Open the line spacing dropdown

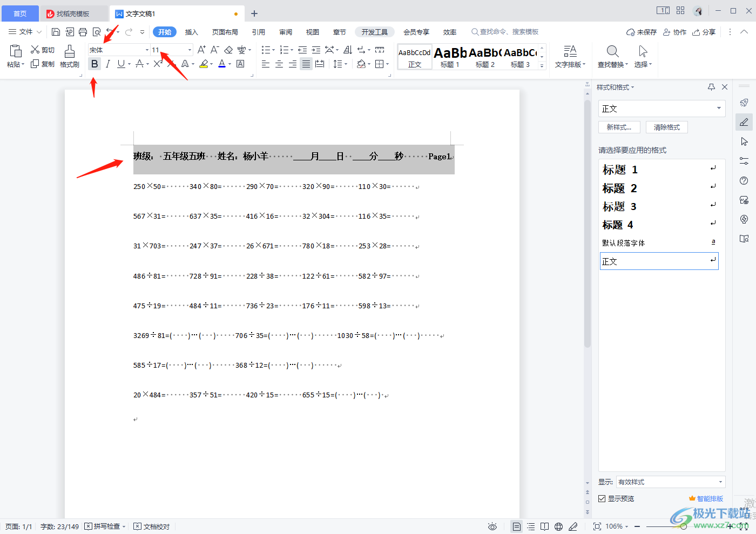point(346,64)
